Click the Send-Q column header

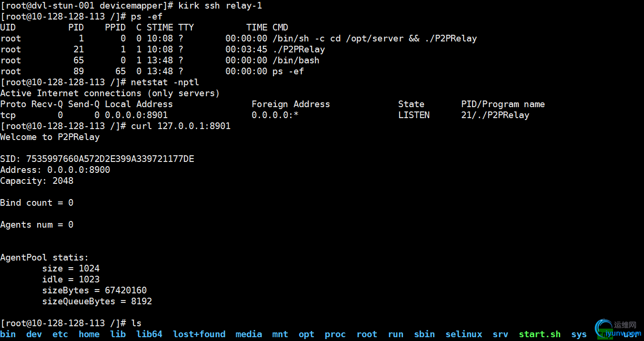pyautogui.click(x=84, y=104)
